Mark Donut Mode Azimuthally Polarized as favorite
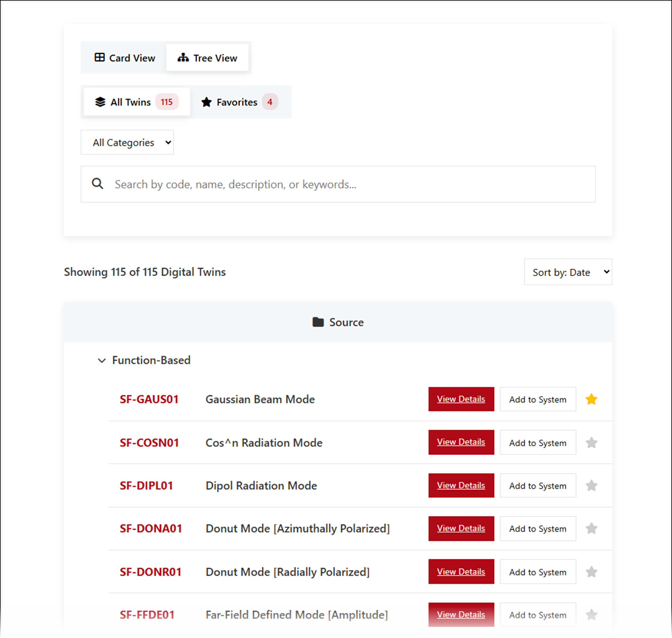 tap(591, 529)
